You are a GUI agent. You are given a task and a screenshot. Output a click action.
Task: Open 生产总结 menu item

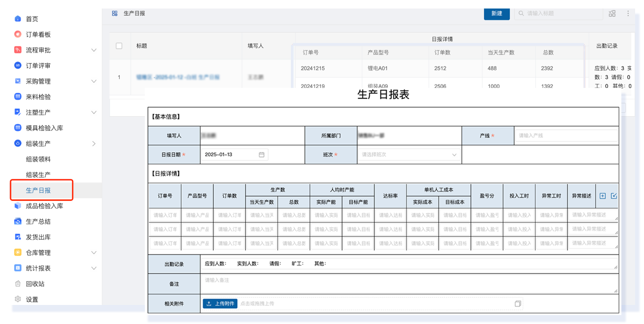(x=38, y=222)
